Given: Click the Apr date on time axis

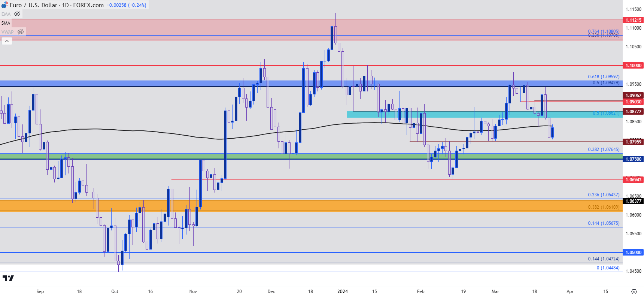Looking at the screenshot, I should click(x=570, y=292).
